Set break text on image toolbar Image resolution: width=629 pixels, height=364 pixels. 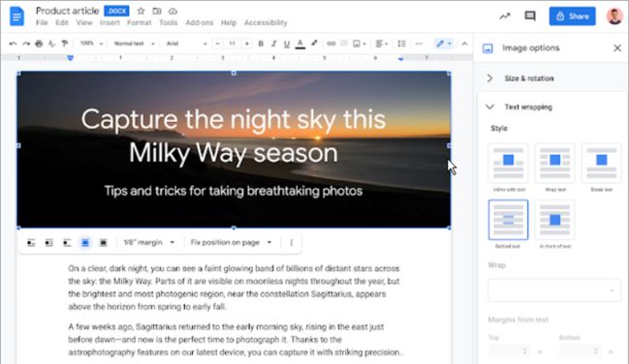67,243
